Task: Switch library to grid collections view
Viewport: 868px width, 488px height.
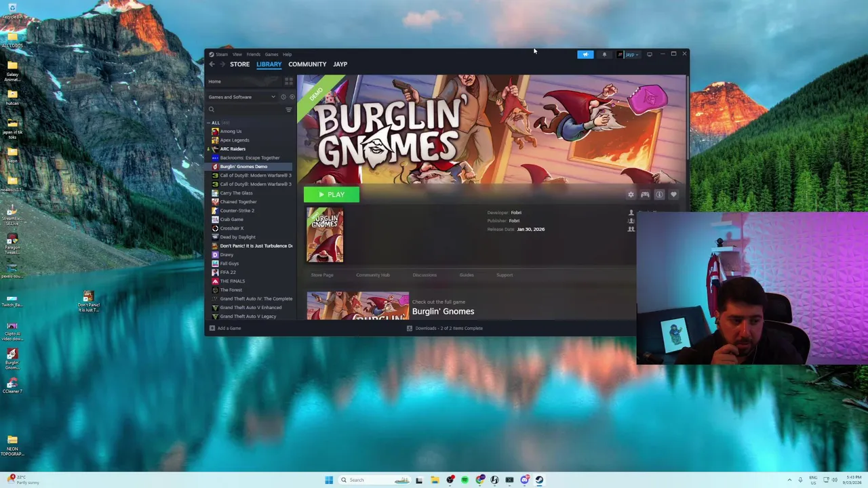Action: coord(289,81)
